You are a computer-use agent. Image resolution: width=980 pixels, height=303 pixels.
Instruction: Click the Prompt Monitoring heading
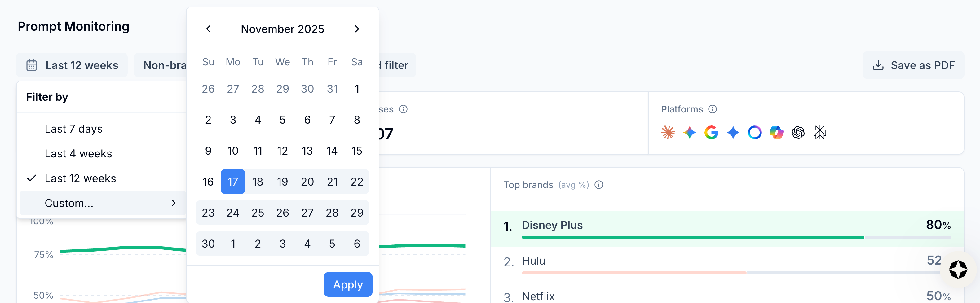pos(73,26)
